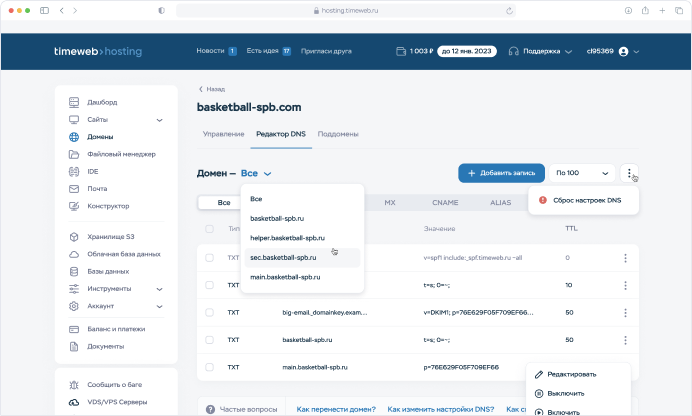Click the Mail envelope icon

(74, 189)
